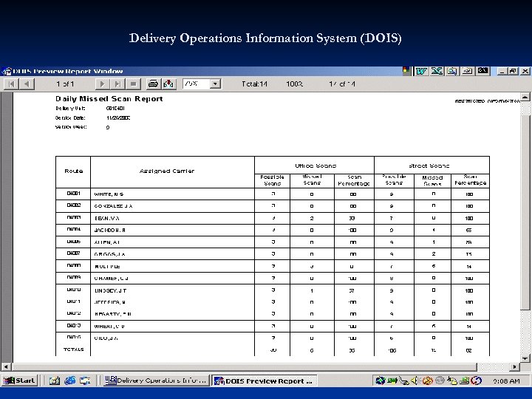Go to next report page
This screenshot has width=532, height=399.
click(x=102, y=83)
